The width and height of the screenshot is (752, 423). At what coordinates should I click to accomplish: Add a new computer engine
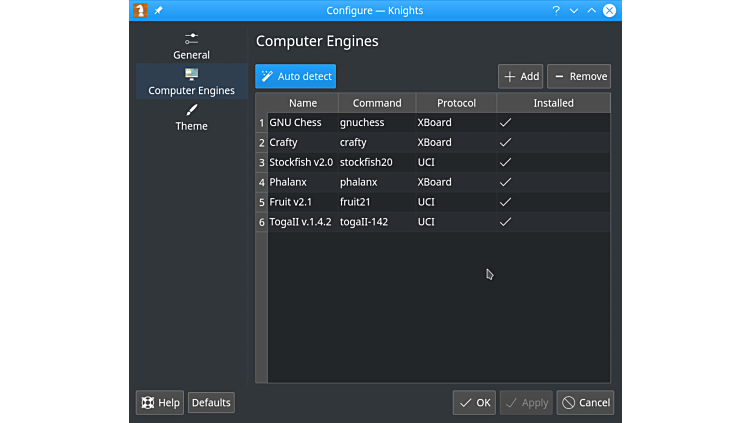click(520, 76)
